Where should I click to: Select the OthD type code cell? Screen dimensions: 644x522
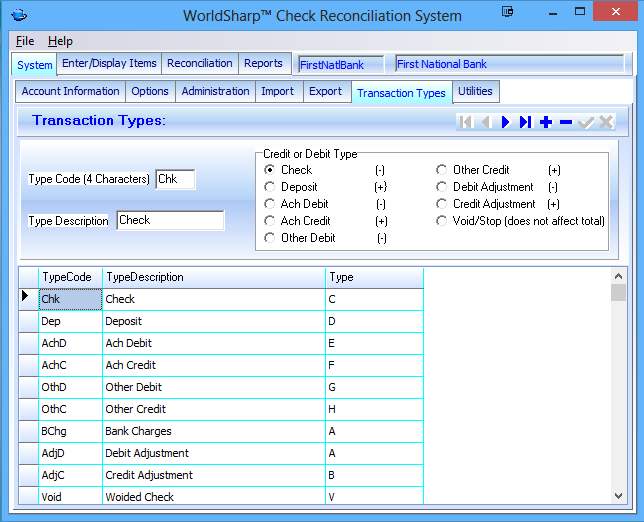(70, 387)
